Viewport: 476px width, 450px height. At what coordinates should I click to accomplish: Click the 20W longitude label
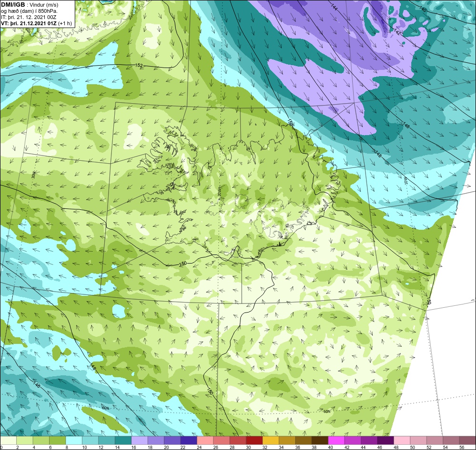pos(219,192)
